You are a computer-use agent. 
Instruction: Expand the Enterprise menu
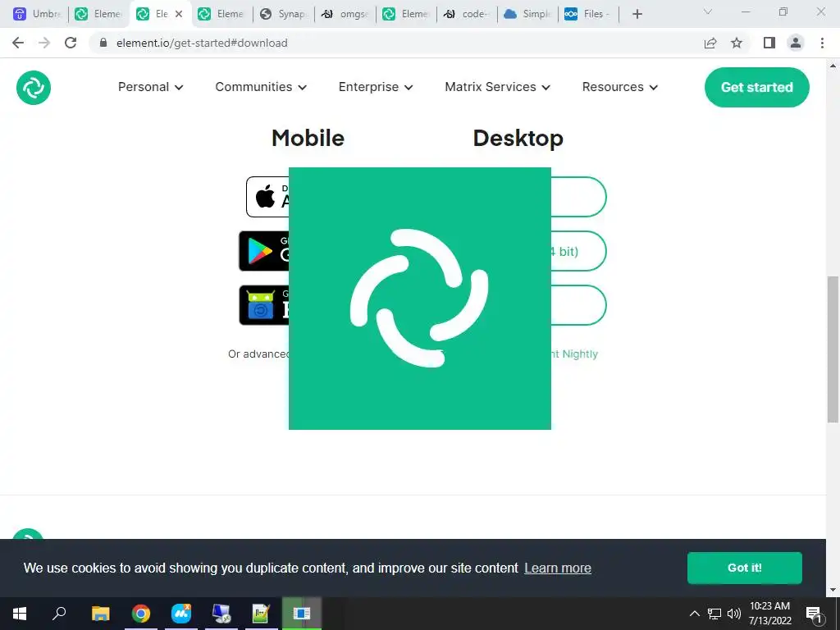pos(376,87)
